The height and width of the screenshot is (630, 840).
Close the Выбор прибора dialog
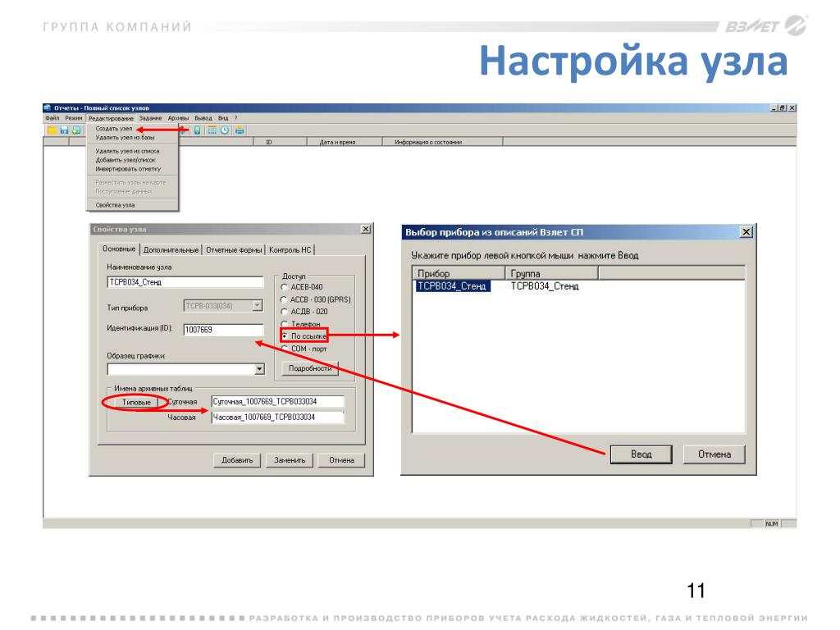746,232
